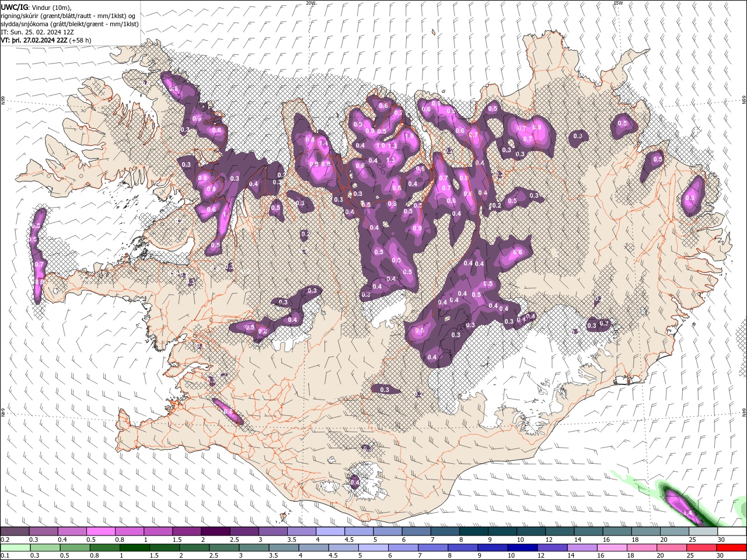Viewport: 747px width, 560px height.
Task: Click the '(+58 h)' forecast offset text
Action: 80,40
